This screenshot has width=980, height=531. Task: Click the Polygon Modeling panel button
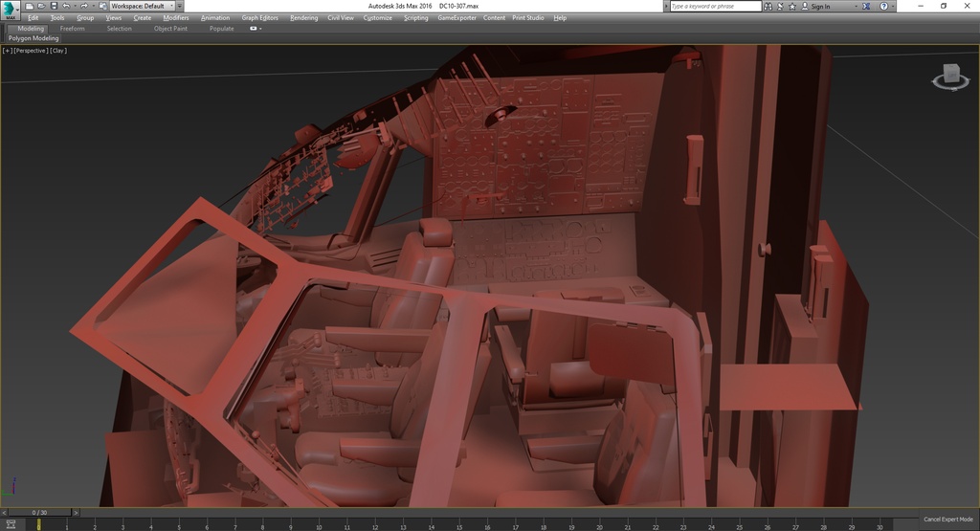(x=33, y=38)
